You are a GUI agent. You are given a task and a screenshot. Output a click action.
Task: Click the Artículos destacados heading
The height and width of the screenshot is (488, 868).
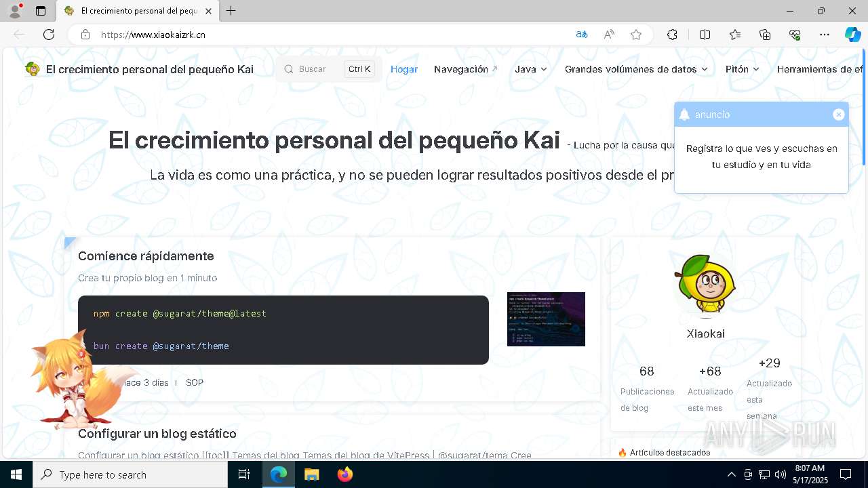click(x=664, y=452)
